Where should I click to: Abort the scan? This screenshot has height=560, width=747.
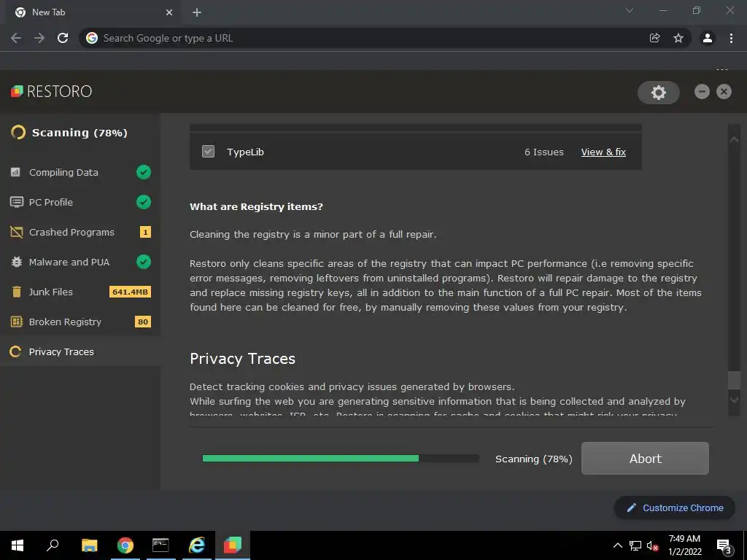(645, 458)
